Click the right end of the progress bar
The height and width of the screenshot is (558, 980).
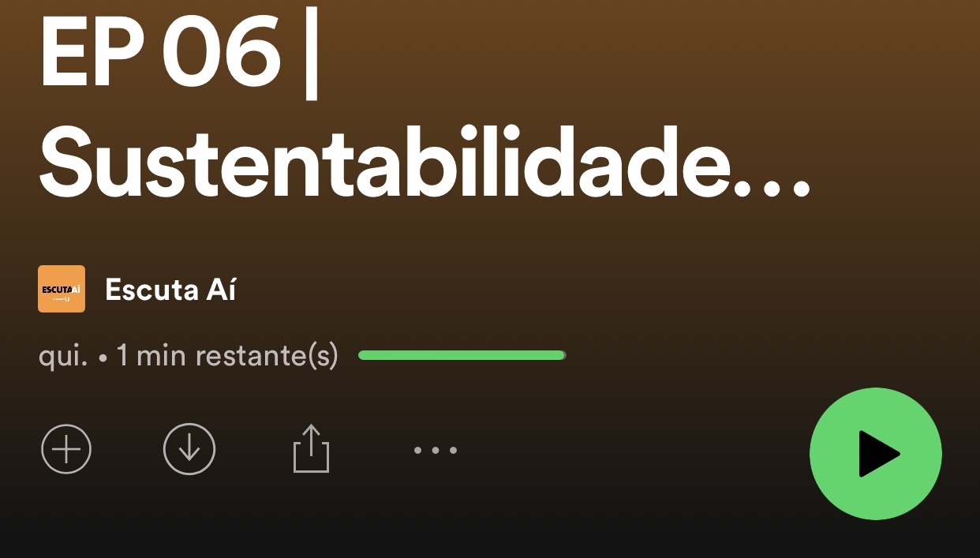(x=562, y=355)
